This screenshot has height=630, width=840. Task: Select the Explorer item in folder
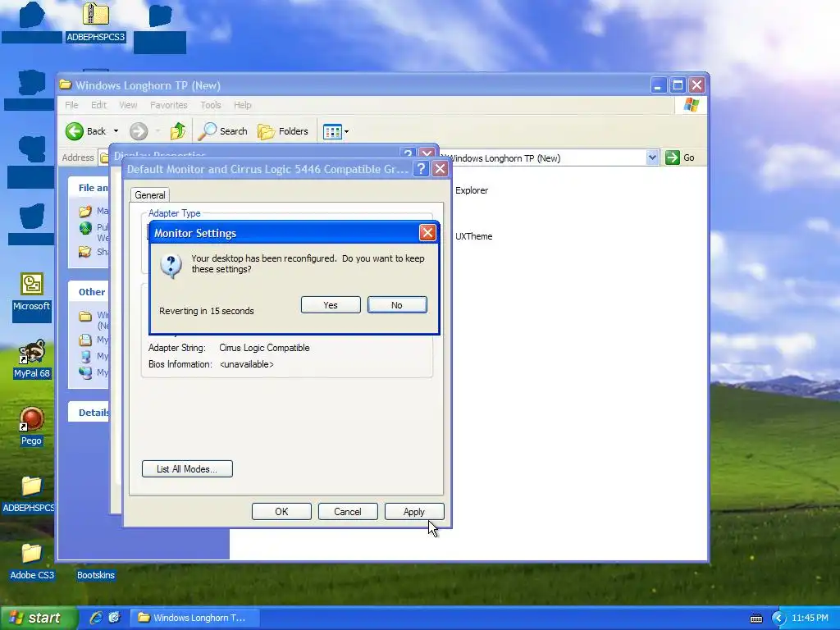(472, 190)
